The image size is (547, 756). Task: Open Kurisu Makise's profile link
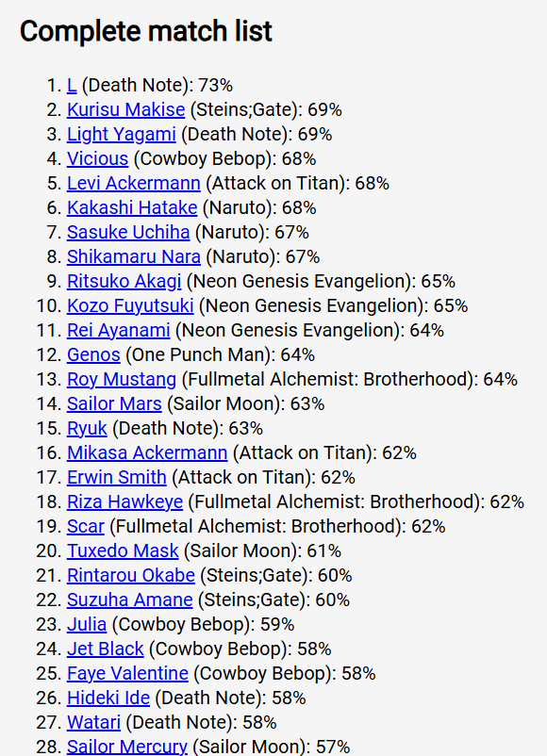pos(125,110)
